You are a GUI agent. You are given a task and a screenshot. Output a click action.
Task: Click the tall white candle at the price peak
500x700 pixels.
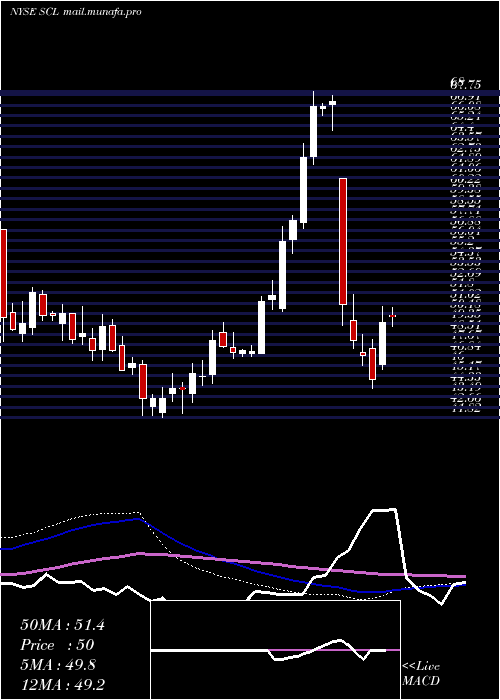pyautogui.click(x=313, y=131)
